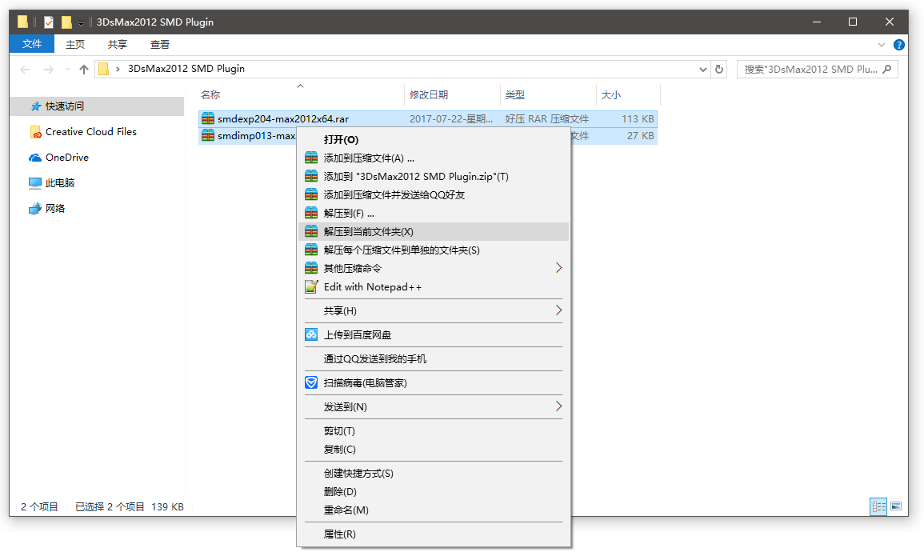Viewport: 924px width, 560px height.
Task: Go up one folder level arrow
Action: tap(84, 70)
